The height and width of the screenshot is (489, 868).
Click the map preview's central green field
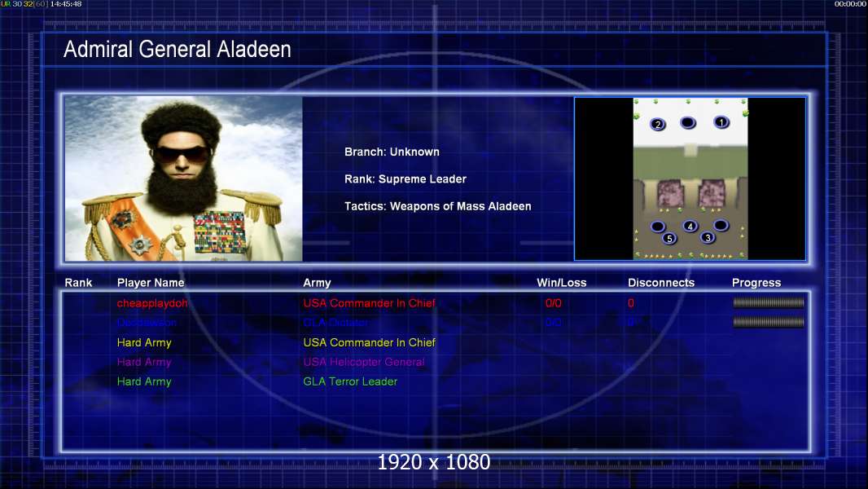point(690,163)
